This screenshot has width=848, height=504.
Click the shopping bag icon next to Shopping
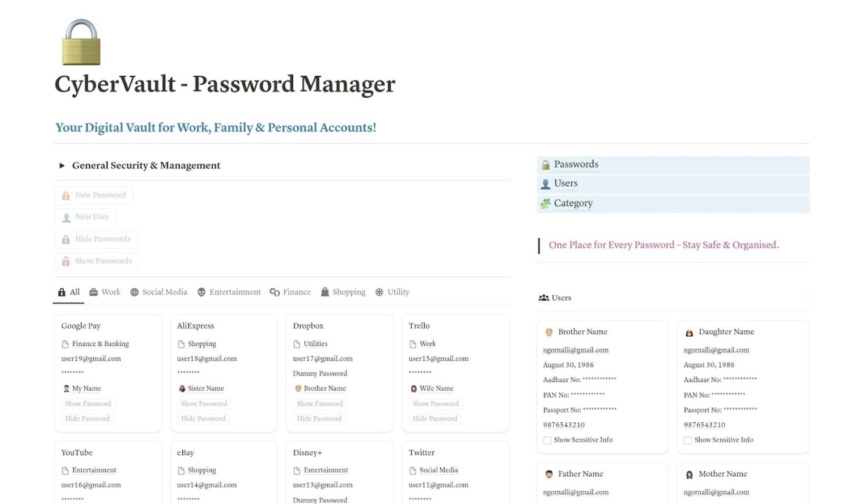coord(324,291)
